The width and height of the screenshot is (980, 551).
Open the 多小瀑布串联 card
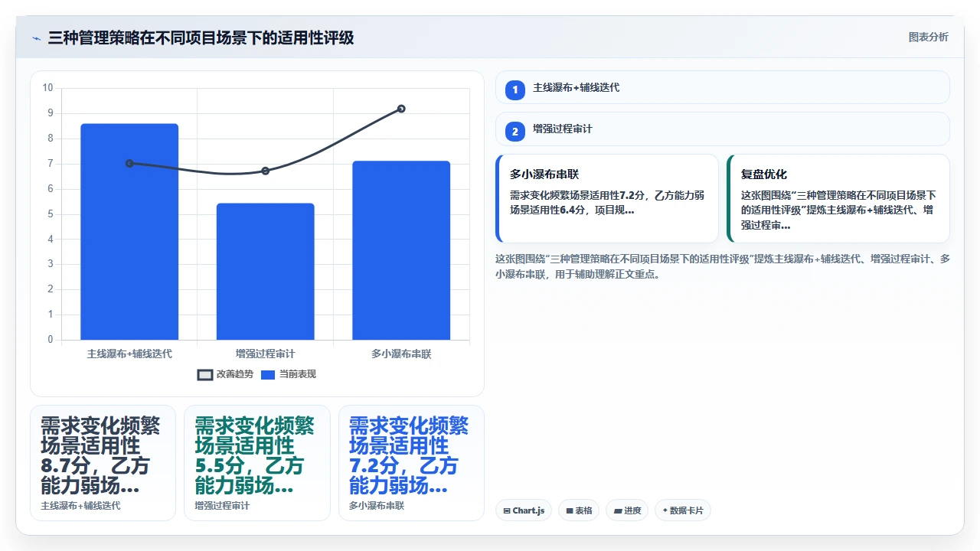tap(607, 198)
